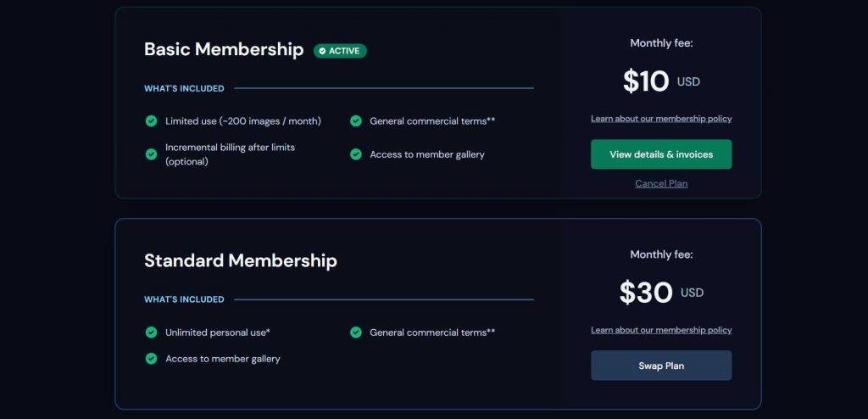Click the Basic Membership heading
The image size is (868, 419).
[224, 49]
